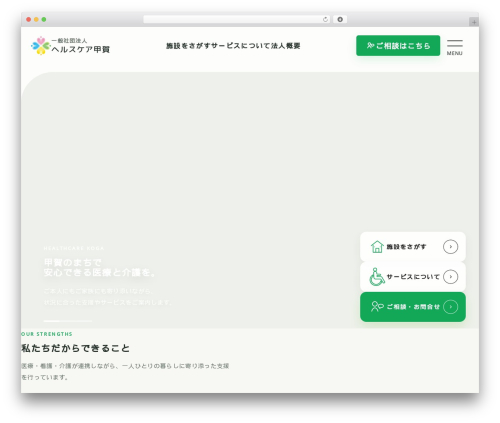
Task: Click the ヘルスケア甲賀 logo
Action: pyautogui.click(x=70, y=46)
